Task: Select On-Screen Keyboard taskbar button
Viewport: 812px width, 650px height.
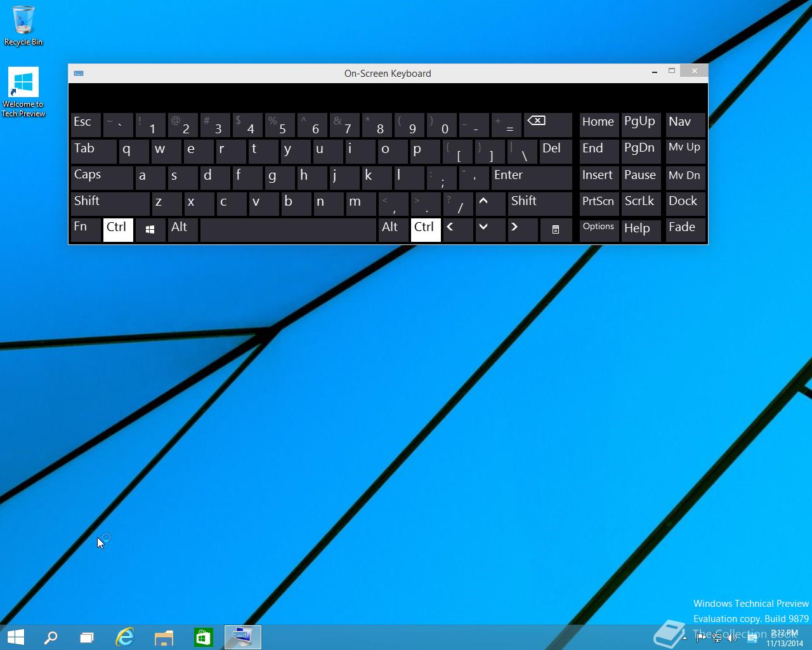Action: (243, 637)
